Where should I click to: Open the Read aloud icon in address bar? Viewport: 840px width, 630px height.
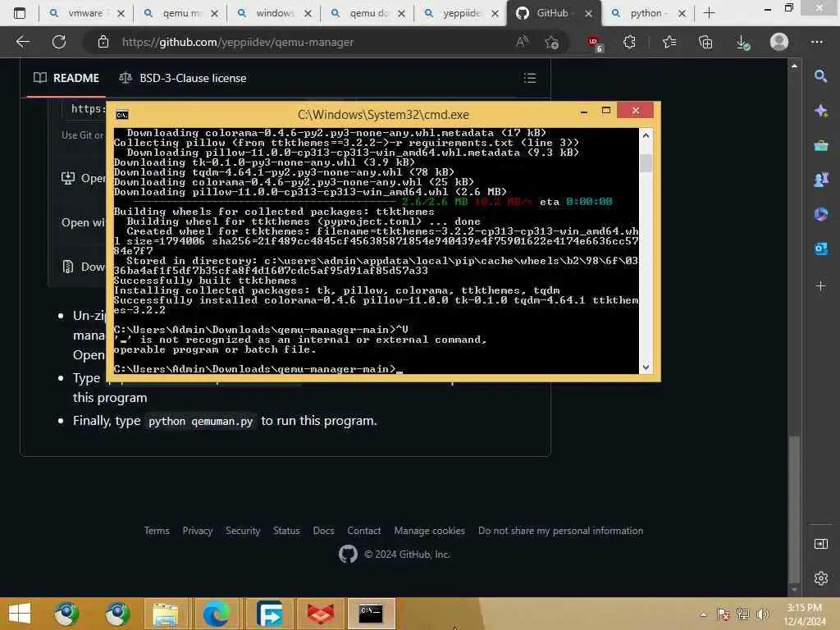click(522, 42)
